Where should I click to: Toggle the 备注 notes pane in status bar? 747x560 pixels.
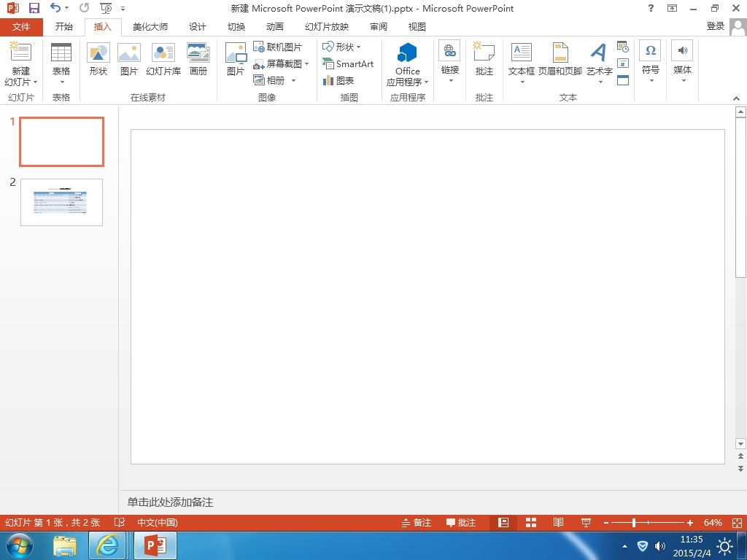click(x=416, y=523)
